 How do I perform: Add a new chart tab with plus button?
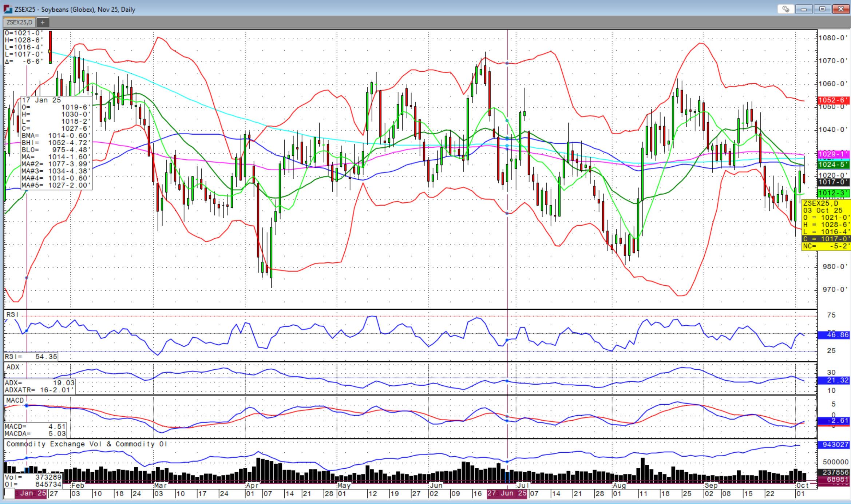[x=43, y=23]
